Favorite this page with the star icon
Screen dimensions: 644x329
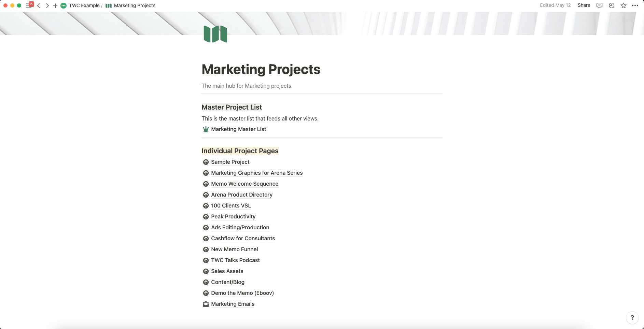(x=624, y=5)
